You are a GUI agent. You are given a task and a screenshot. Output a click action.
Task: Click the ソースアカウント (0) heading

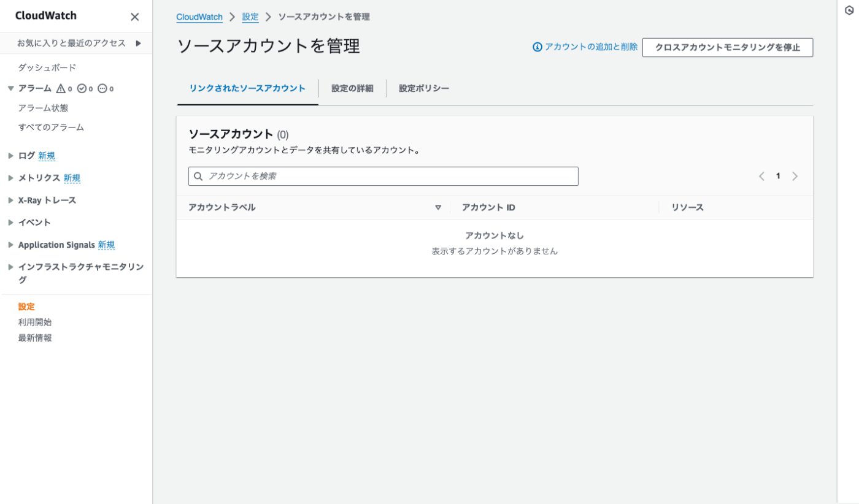click(x=239, y=134)
